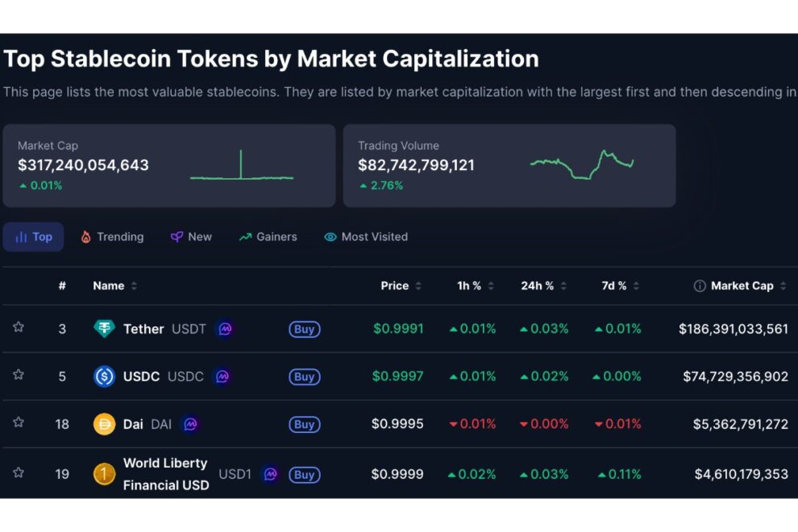Click the Tether coin logo icon
Screen dimensions: 798x532
click(104, 329)
